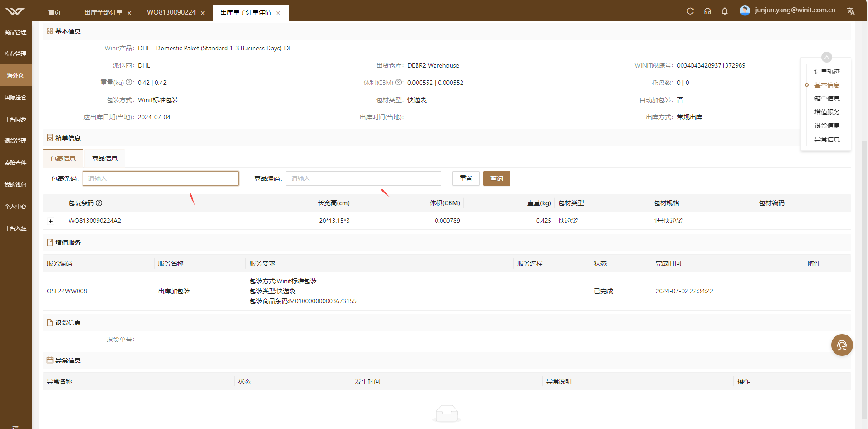The height and width of the screenshot is (429, 868).
Task: Close the WO8130090224 tab
Action: coord(203,13)
